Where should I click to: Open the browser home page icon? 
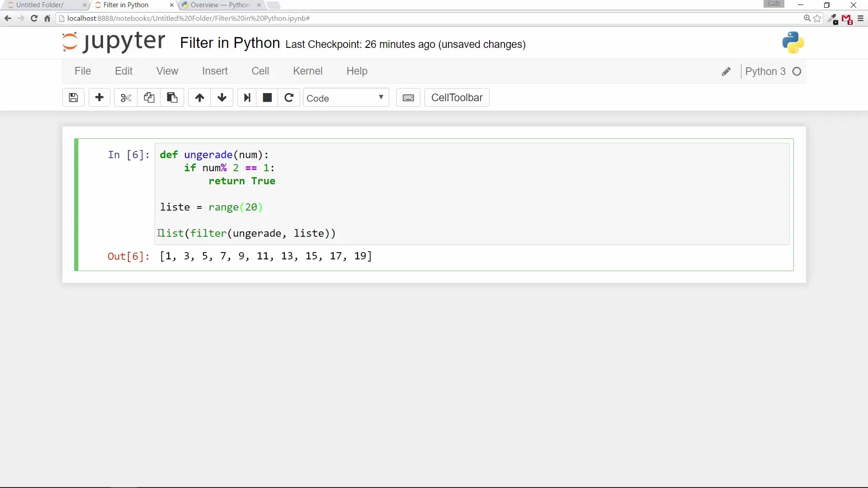tap(47, 19)
